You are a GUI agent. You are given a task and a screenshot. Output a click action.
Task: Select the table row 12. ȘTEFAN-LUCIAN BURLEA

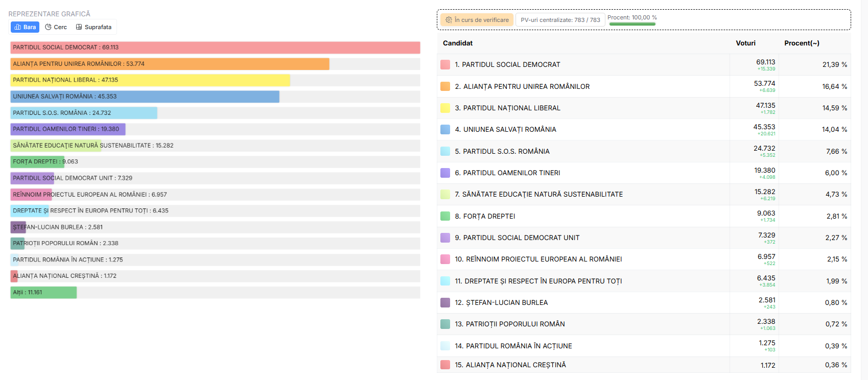[x=644, y=302]
